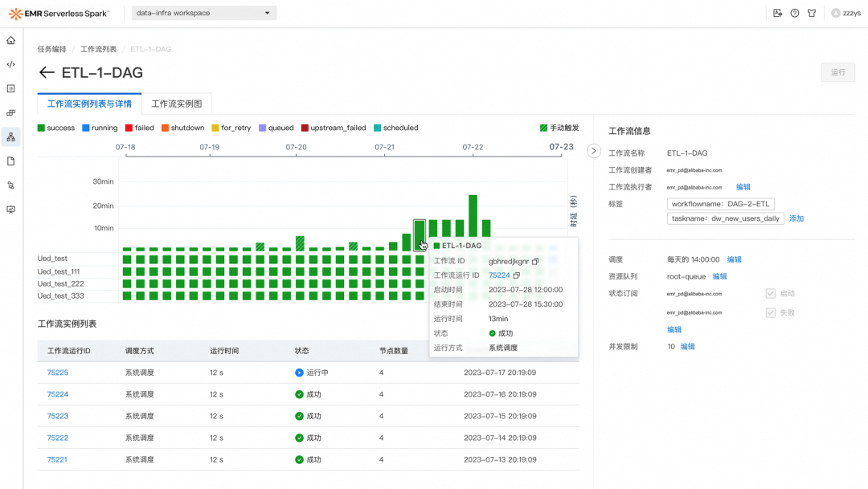Click the 07-20 timeline date marker
Image resolution: width=868 pixels, height=489 pixels.
pyautogui.click(x=296, y=147)
